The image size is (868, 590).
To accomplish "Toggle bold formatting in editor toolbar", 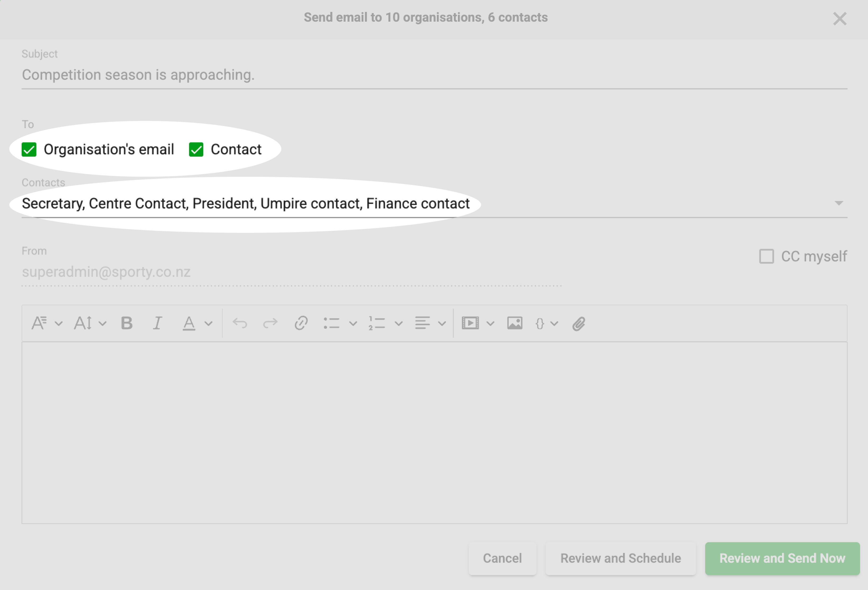I will [x=126, y=323].
